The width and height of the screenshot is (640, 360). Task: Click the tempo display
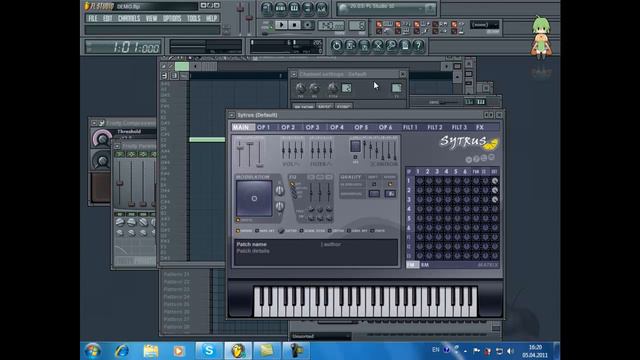click(x=331, y=26)
